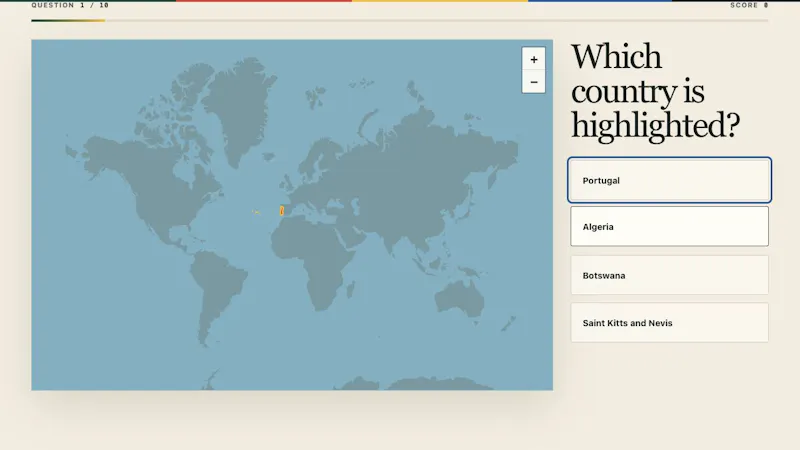This screenshot has height=450, width=800.
Task: Click the 'Which country is highlighted?' heading
Action: pos(655,92)
